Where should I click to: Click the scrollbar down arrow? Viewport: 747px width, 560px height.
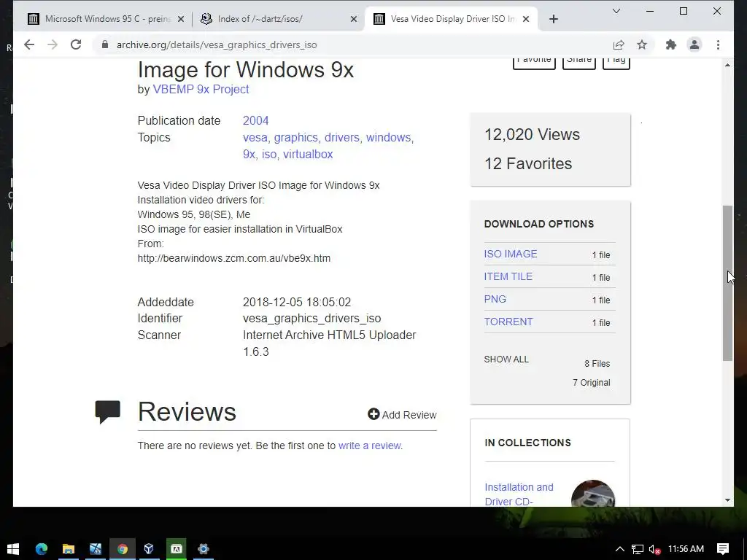pyautogui.click(x=727, y=500)
